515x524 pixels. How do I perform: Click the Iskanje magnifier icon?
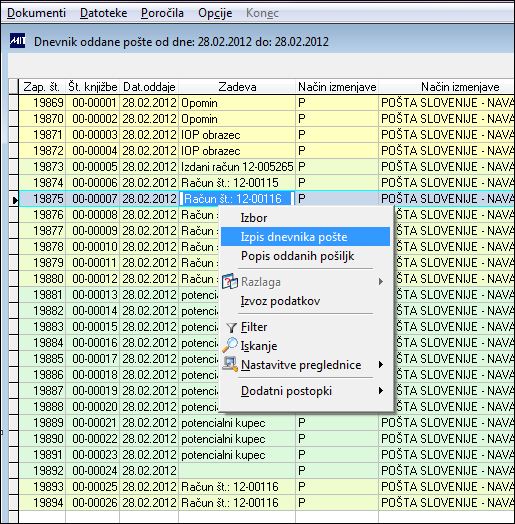coord(230,345)
